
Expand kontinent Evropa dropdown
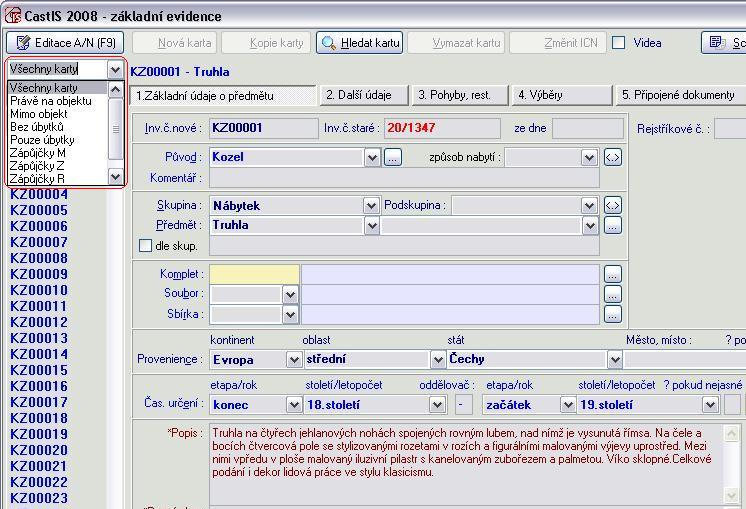click(294, 360)
